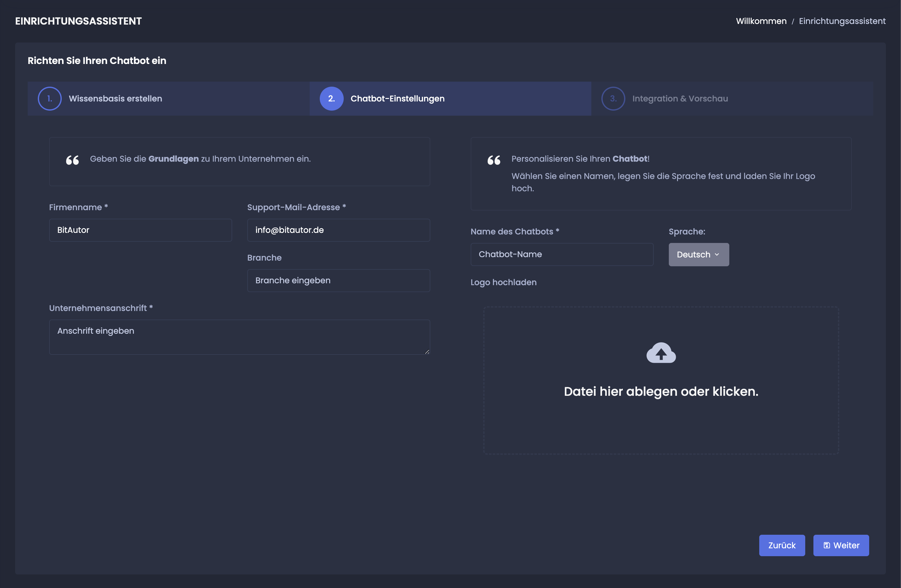
Task: Select the Integration & Vorschau step tab
Action: [680, 98]
